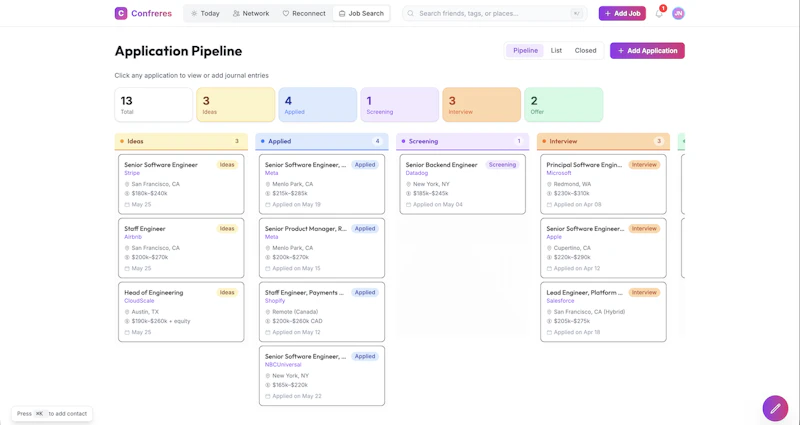Click the search shortcut key badge
This screenshot has height=425, width=800.
point(577,14)
